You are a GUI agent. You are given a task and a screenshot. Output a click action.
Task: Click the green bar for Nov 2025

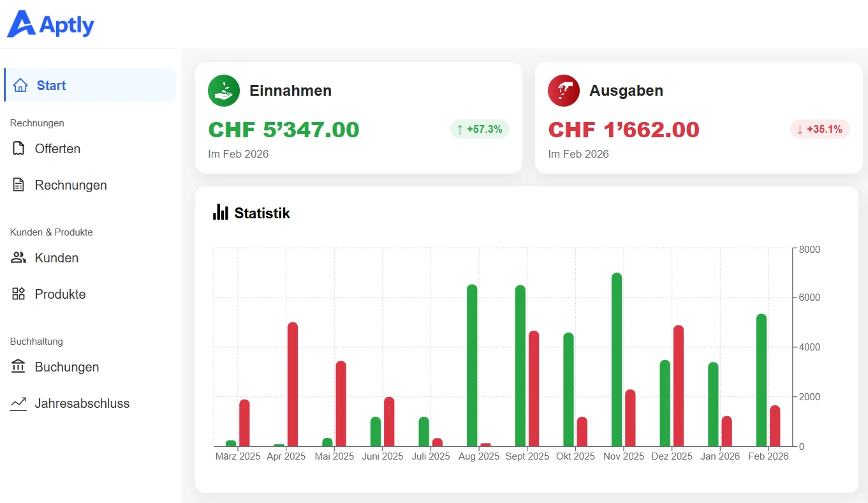point(617,359)
